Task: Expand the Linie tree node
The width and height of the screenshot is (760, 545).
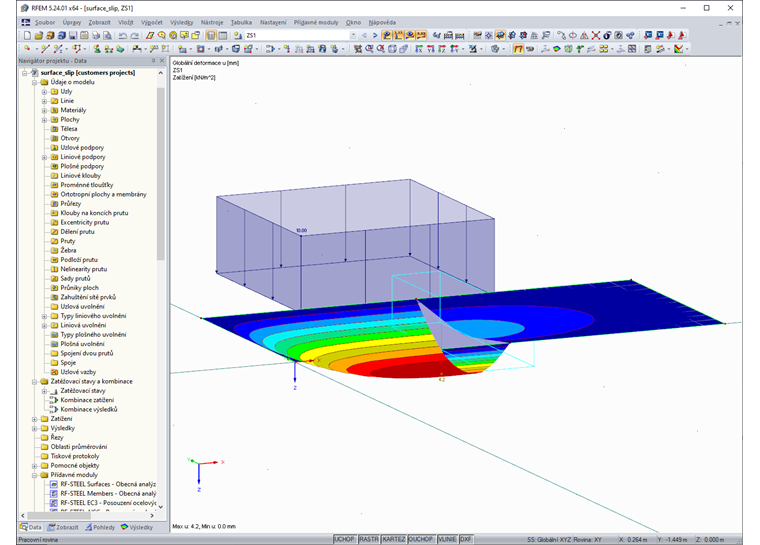Action: tap(44, 101)
